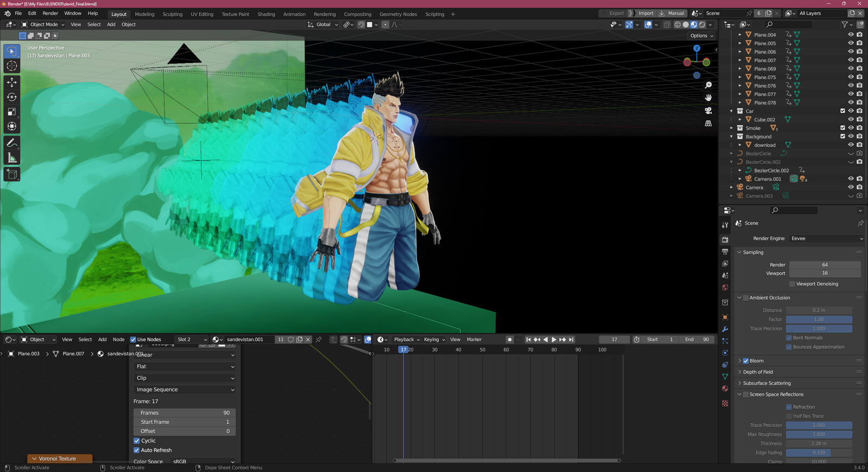Image resolution: width=868 pixels, height=472 pixels.
Task: Disable the Bloom checkbox
Action: (746, 361)
